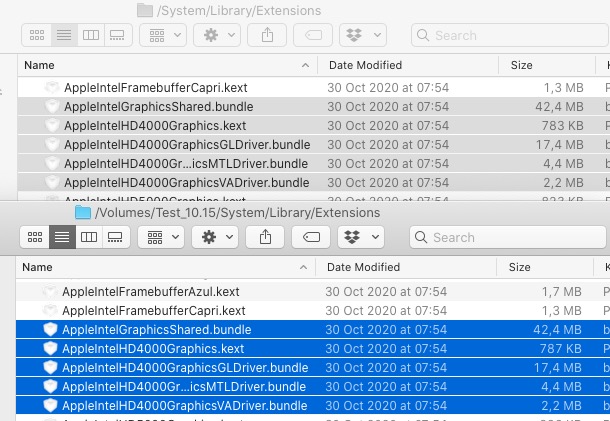Open group-by dropdown in top window

163,35
